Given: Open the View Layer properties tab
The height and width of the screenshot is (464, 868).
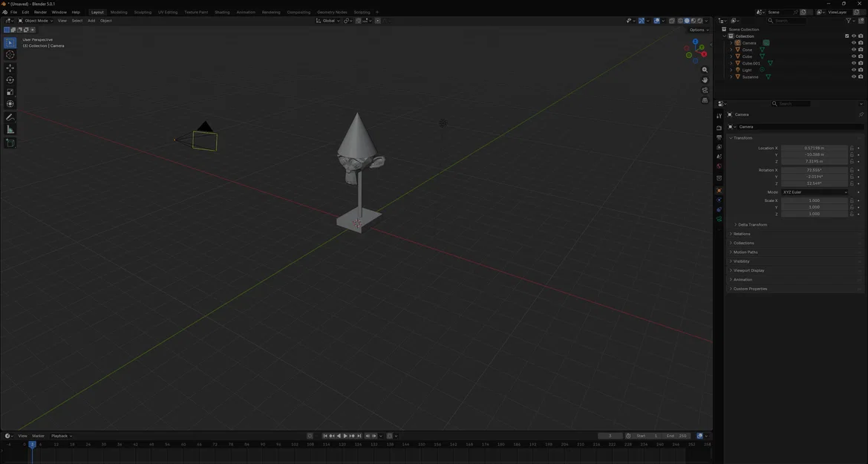Looking at the screenshot, I should click(x=719, y=147).
